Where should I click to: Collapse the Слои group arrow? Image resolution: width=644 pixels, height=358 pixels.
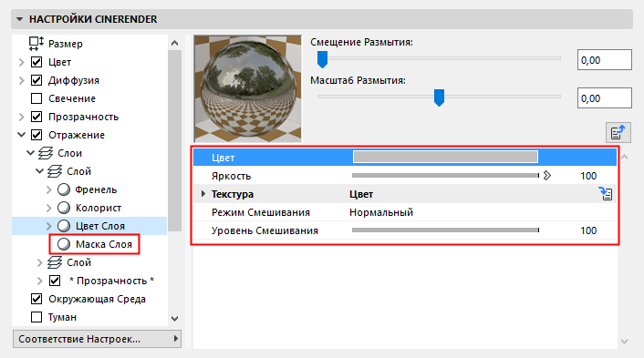click(x=31, y=153)
